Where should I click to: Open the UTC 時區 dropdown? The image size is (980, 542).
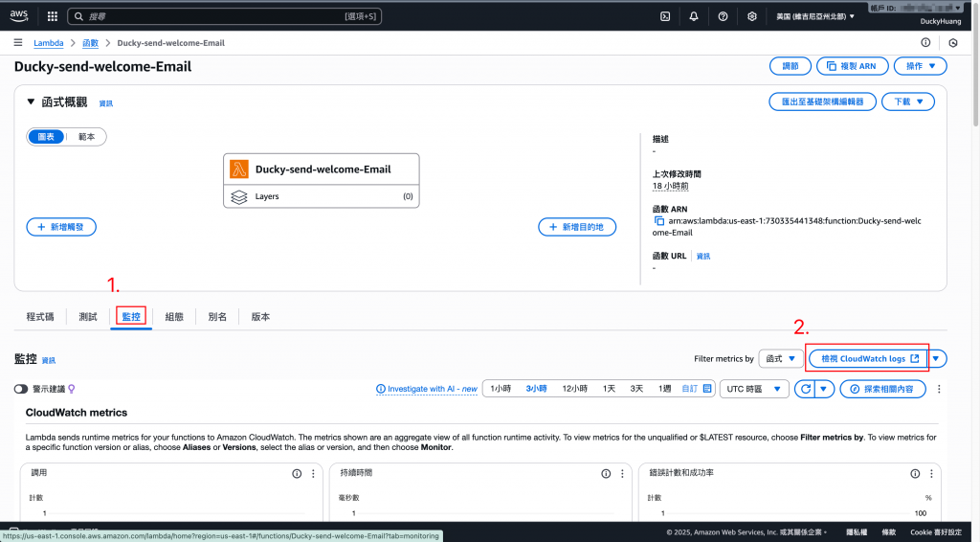tap(754, 389)
